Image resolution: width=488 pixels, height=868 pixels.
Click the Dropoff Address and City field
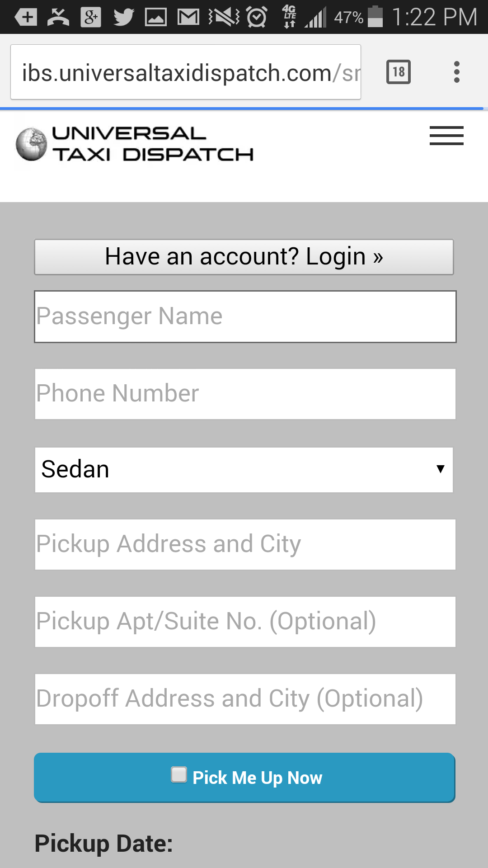[245, 699]
